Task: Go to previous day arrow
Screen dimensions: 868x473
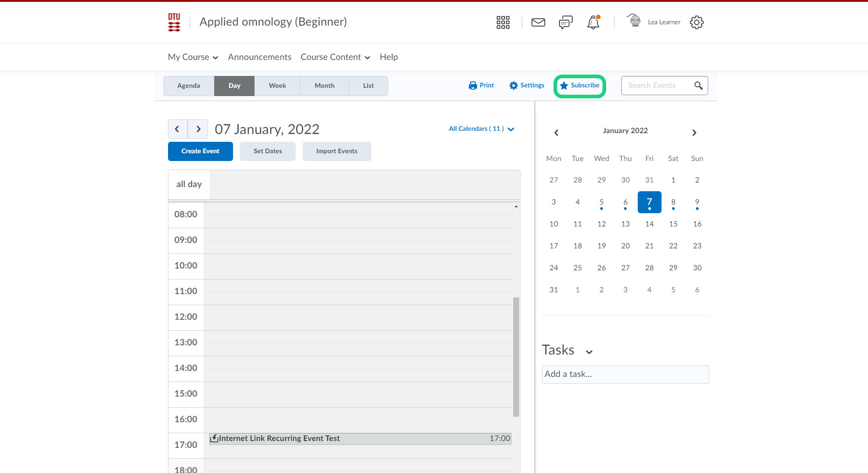Action: coord(178,129)
